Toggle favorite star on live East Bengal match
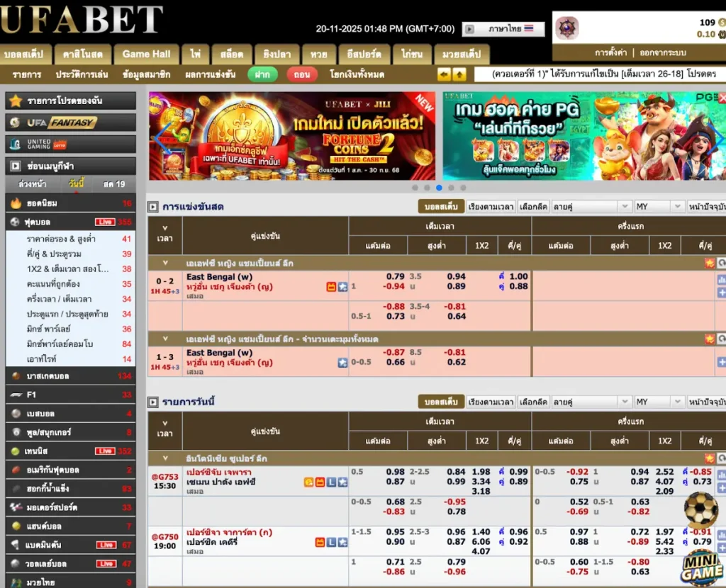Viewport: 726px width, 588px height. tap(342, 287)
